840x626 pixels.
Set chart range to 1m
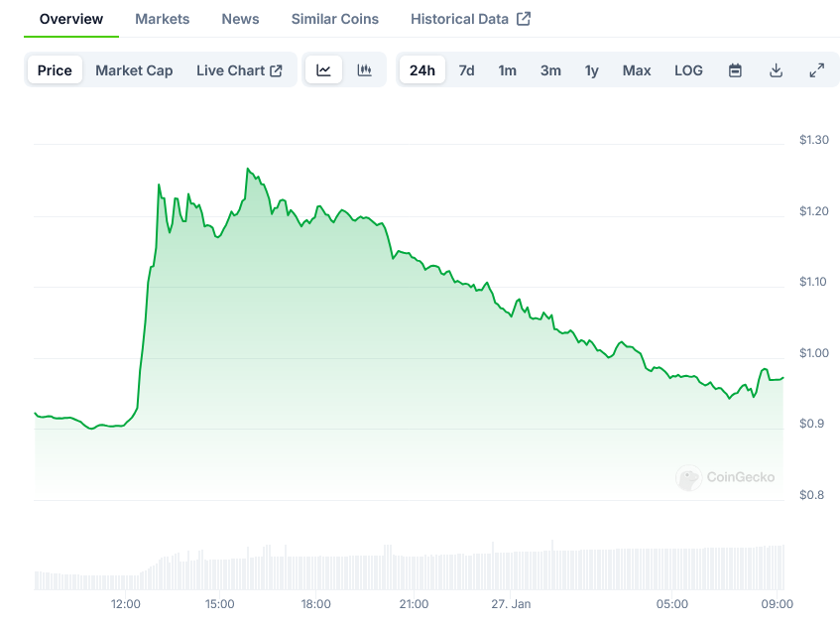click(x=507, y=70)
